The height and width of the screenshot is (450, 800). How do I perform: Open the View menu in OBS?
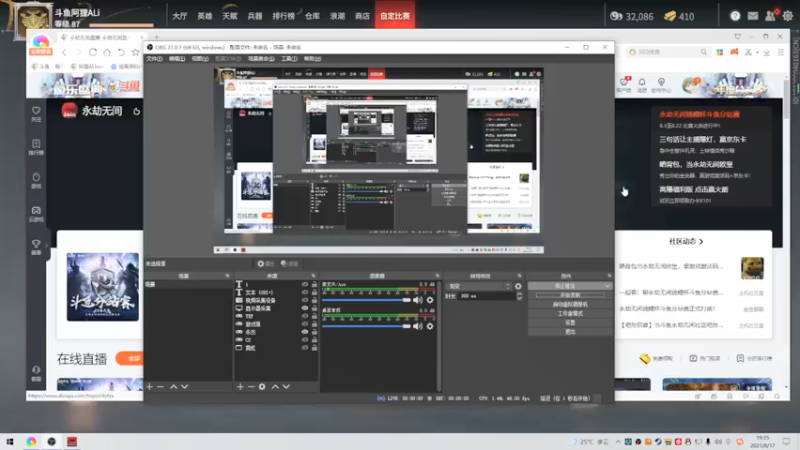click(200, 59)
